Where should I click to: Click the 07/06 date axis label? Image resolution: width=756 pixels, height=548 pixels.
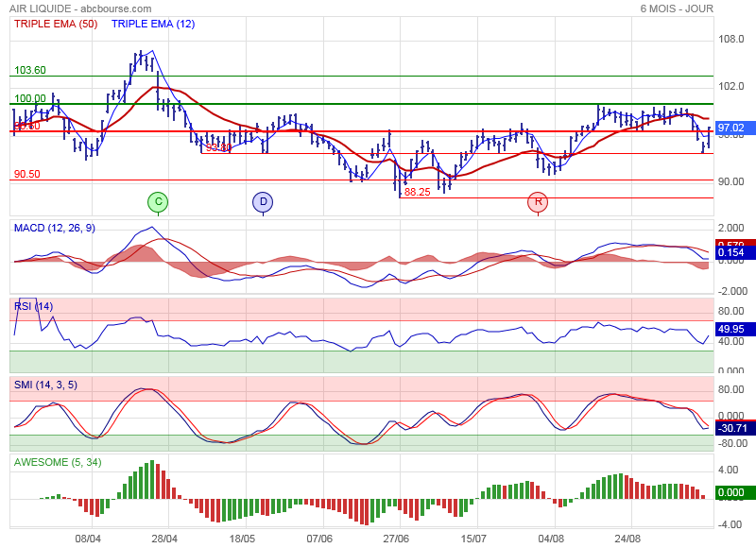(x=319, y=539)
